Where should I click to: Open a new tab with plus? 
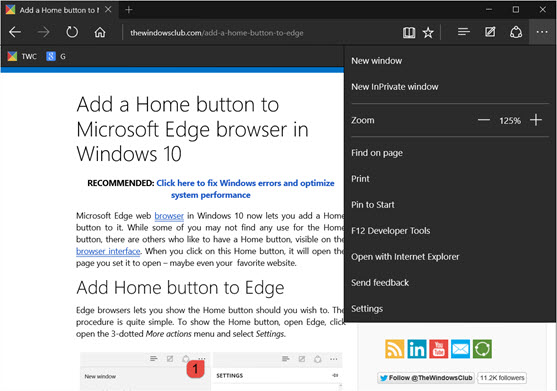point(129,10)
